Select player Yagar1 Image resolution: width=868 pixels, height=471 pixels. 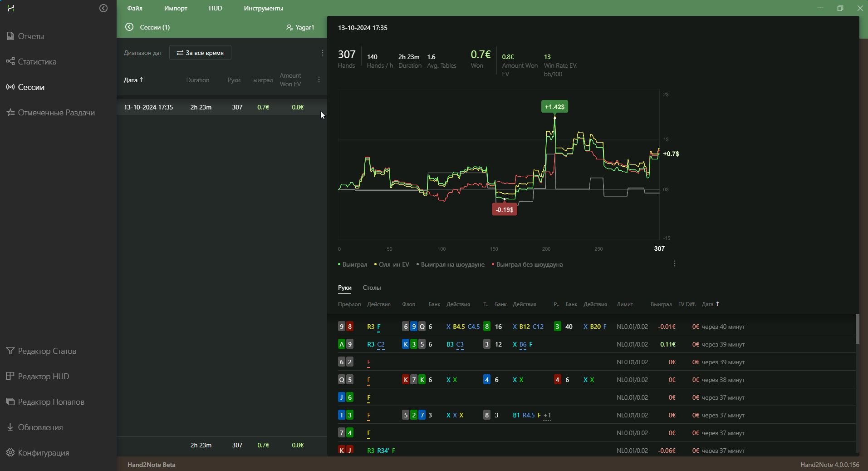click(300, 27)
